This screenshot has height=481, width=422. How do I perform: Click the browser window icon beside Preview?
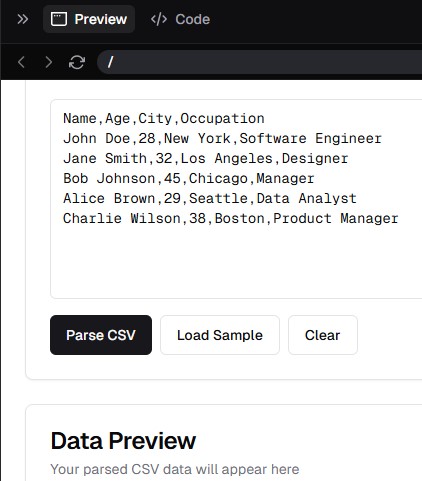(59, 19)
